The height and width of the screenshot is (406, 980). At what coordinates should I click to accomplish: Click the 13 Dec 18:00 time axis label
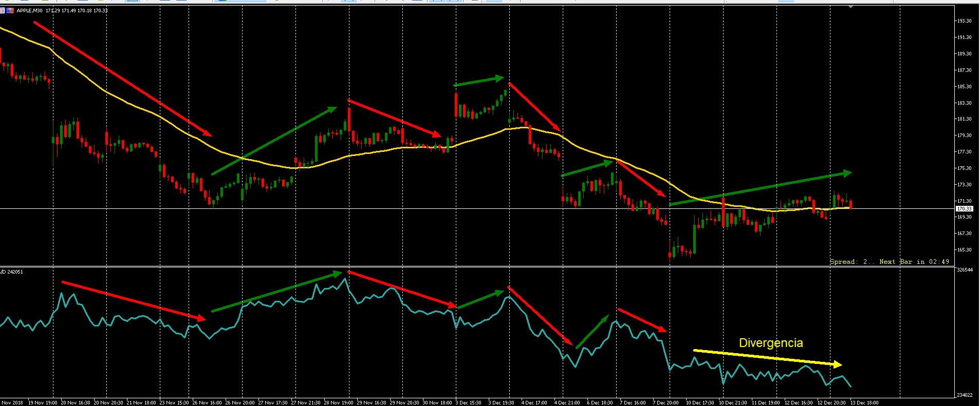(864, 402)
